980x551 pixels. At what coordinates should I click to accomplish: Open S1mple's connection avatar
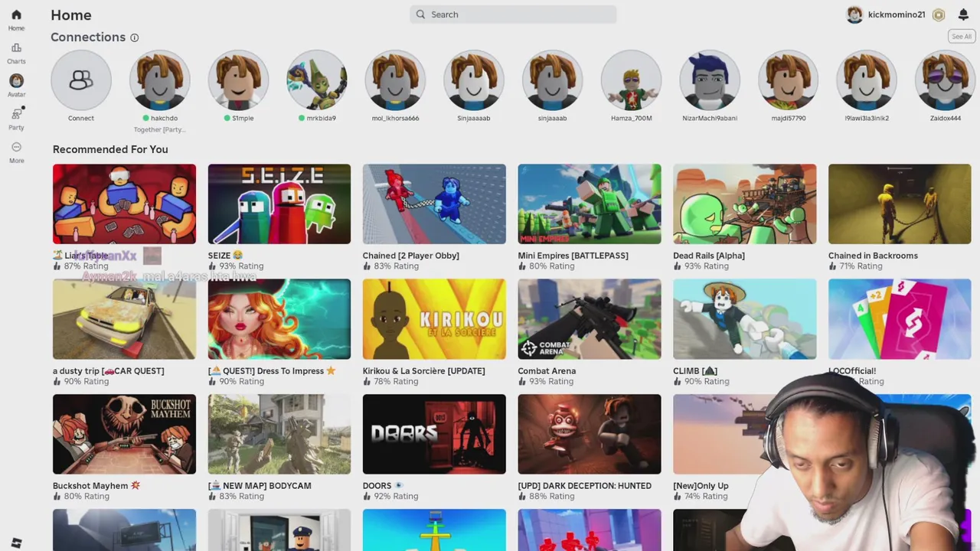(x=238, y=80)
